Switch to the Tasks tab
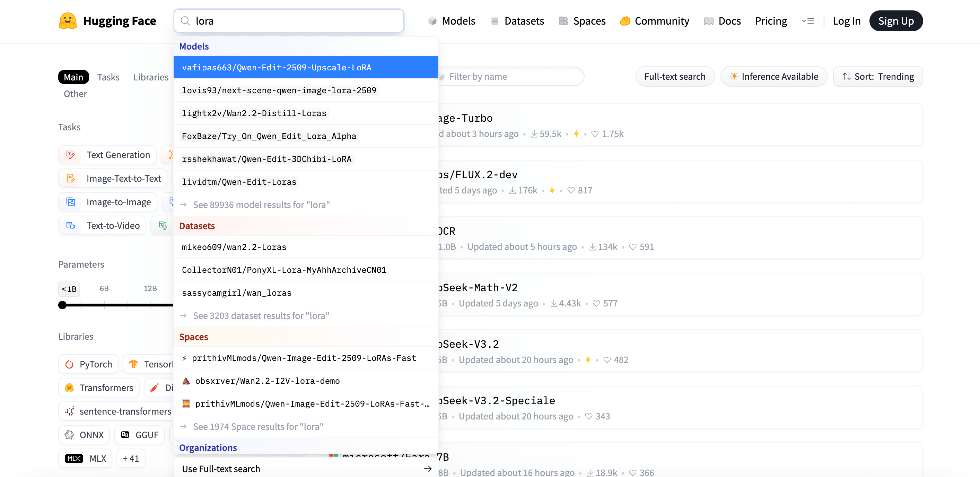Image resolution: width=980 pixels, height=477 pixels. (x=108, y=77)
